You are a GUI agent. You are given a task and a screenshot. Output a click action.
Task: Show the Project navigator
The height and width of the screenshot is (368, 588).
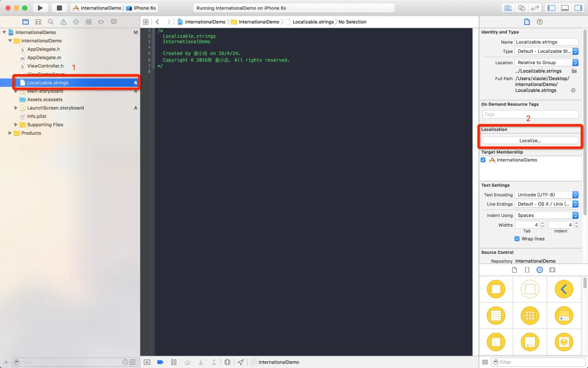click(25, 22)
